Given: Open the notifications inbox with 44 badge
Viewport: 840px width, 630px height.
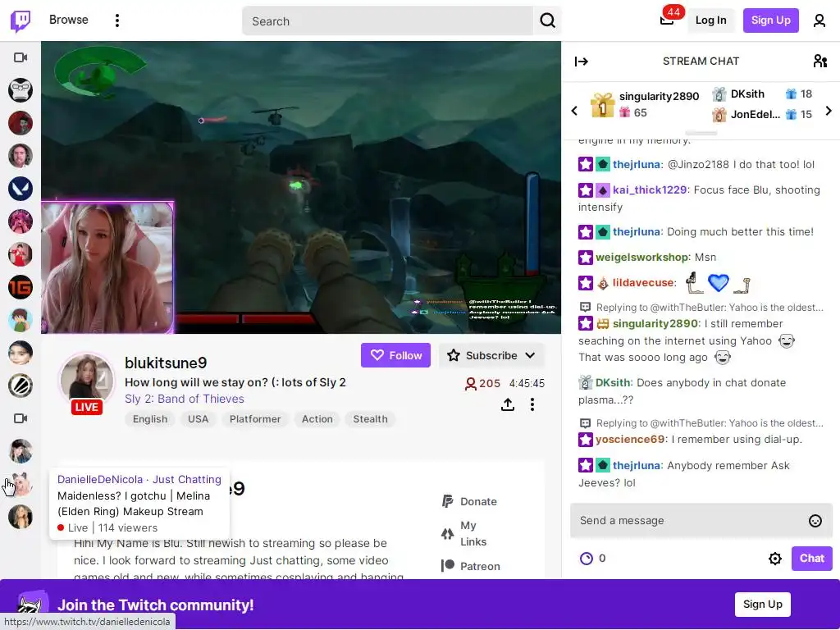Looking at the screenshot, I should coord(668,21).
